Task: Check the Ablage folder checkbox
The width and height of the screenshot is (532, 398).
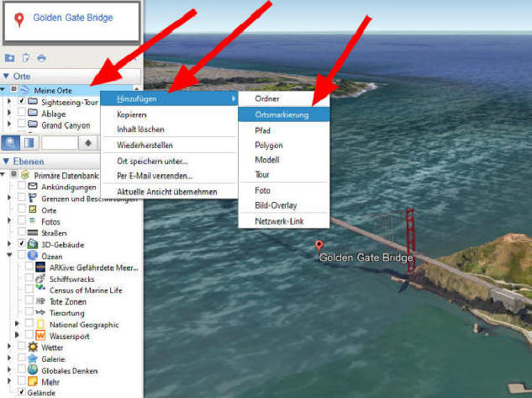Action: pyautogui.click(x=22, y=112)
